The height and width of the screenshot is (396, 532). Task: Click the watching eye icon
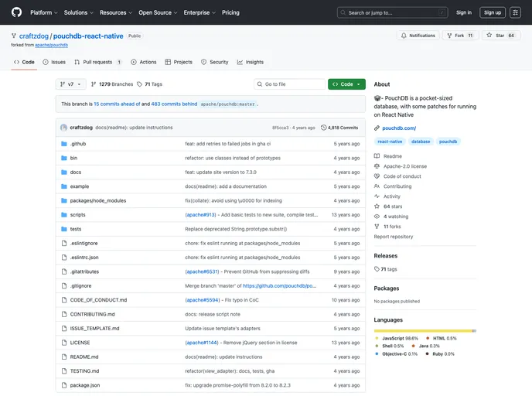click(x=377, y=217)
